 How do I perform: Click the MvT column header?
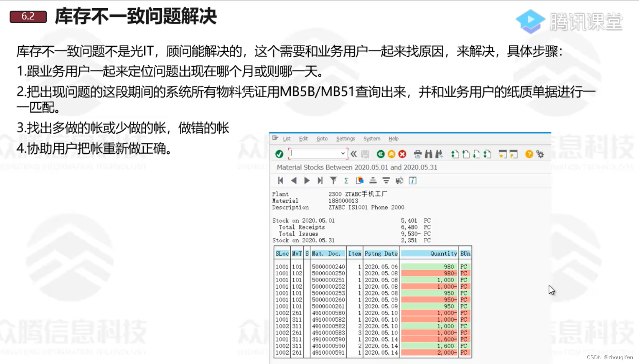coord(297,254)
